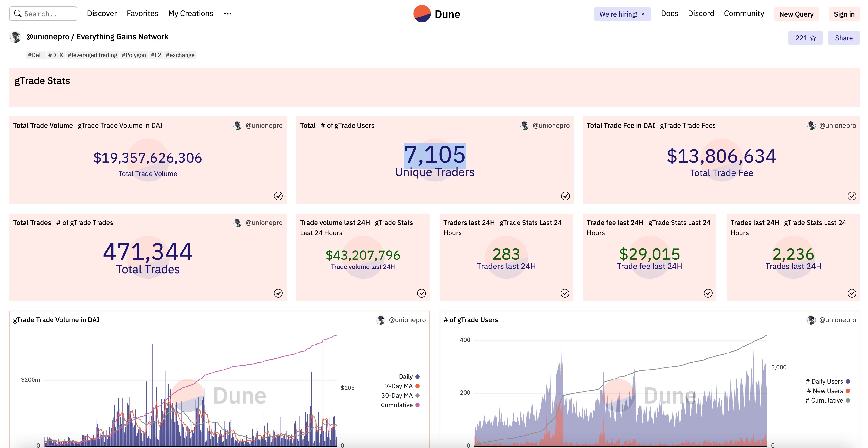Click verified checkmark on Total Trade Volume card
This screenshot has height=448, width=868.
tap(278, 196)
